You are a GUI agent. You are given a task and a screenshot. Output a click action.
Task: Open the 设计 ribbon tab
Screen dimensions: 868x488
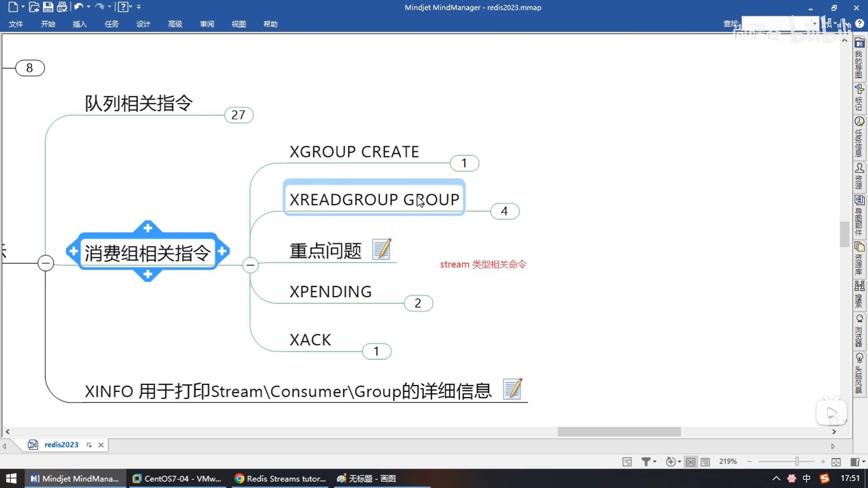click(x=143, y=24)
